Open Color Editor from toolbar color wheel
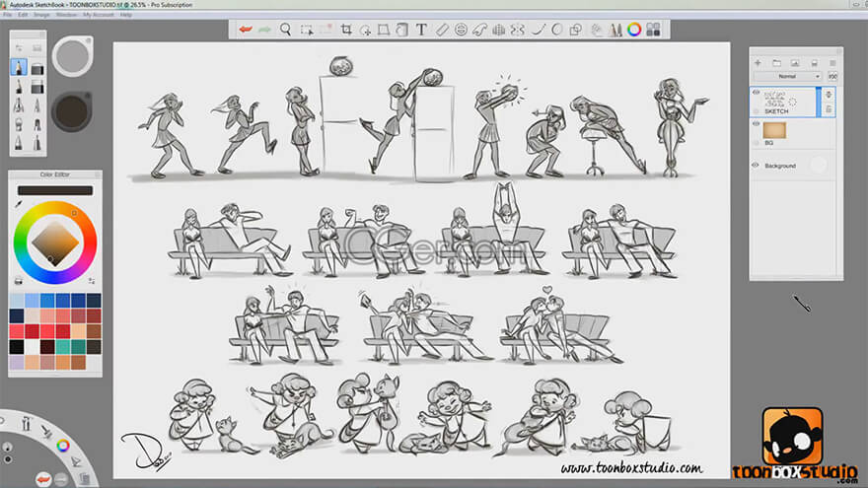This screenshot has width=868, height=488. pos(634,30)
